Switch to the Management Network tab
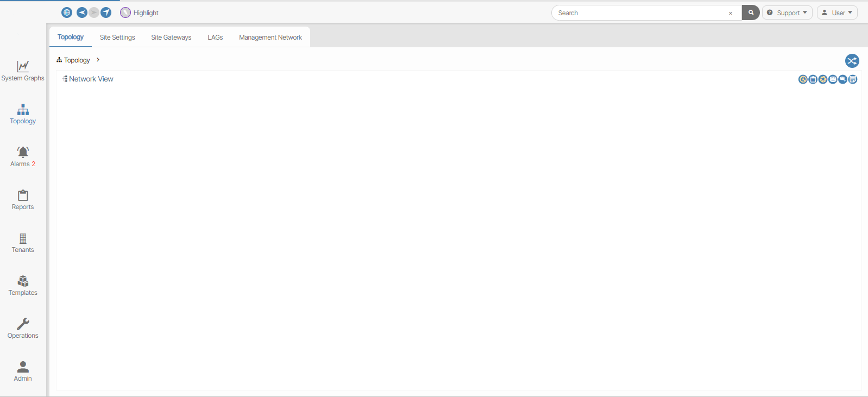The height and width of the screenshot is (397, 868). (271, 37)
